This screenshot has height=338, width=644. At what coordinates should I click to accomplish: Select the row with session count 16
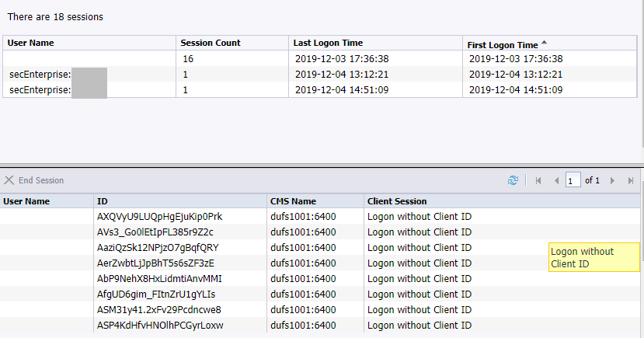pyautogui.click(x=319, y=59)
